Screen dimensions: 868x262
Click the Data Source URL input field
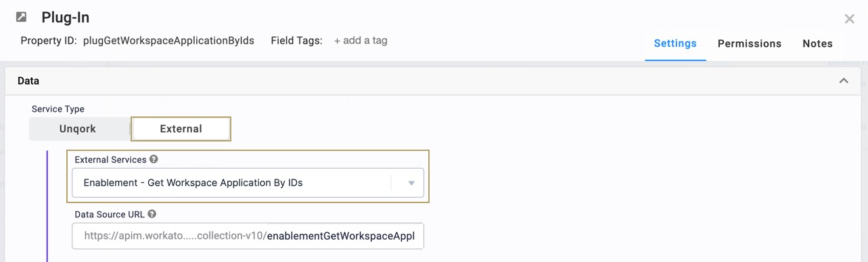click(x=248, y=236)
